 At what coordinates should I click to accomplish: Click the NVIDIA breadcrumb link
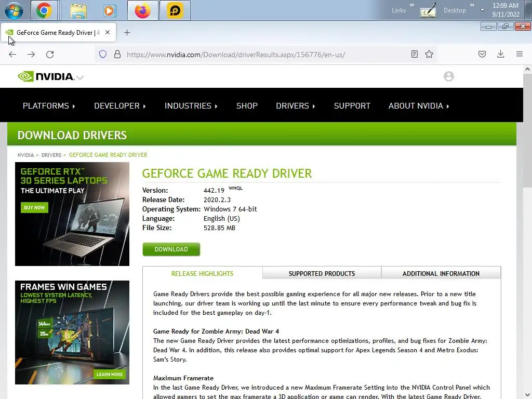point(25,155)
